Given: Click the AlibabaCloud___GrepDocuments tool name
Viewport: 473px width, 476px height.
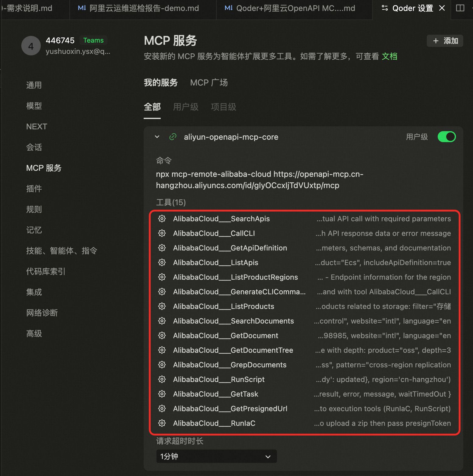Looking at the screenshot, I should tap(230, 365).
